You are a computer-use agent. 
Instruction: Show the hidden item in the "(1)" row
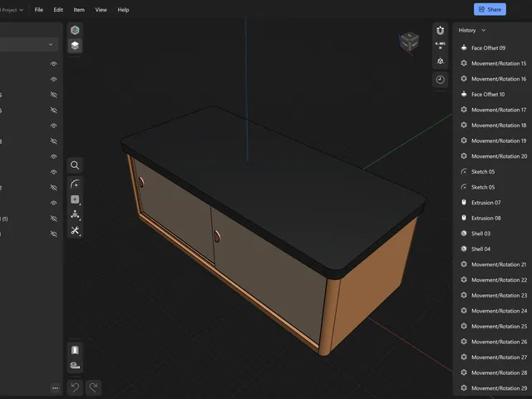(53, 219)
